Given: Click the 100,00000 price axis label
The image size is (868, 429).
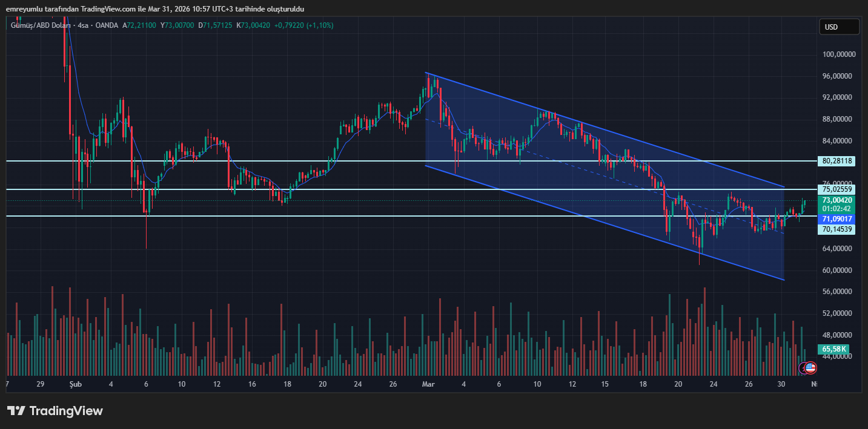Looking at the screenshot, I should (x=838, y=54).
